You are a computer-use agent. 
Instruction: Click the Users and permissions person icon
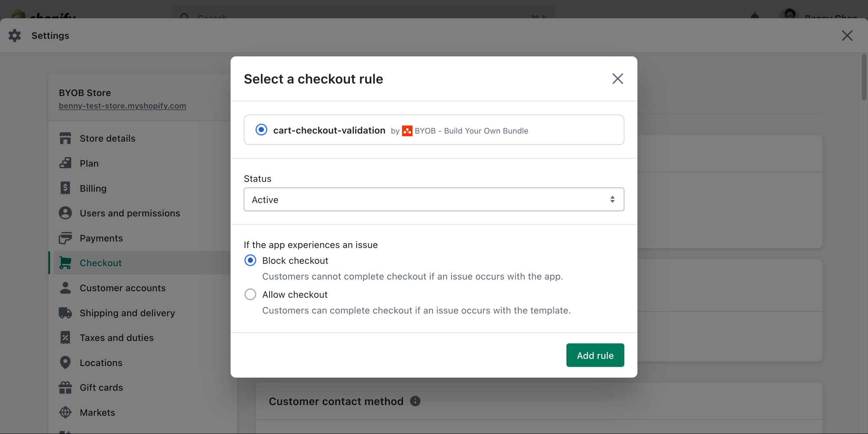pyautogui.click(x=65, y=212)
